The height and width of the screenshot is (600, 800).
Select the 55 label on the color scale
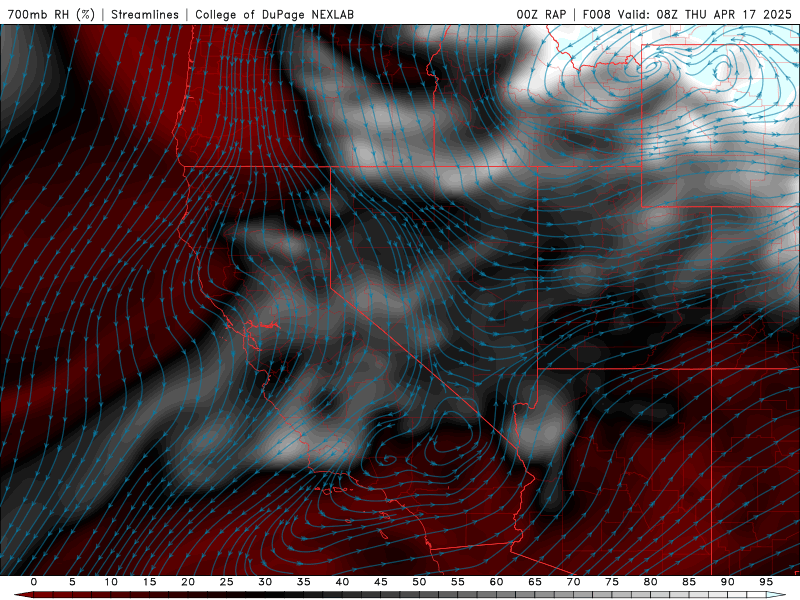click(458, 582)
